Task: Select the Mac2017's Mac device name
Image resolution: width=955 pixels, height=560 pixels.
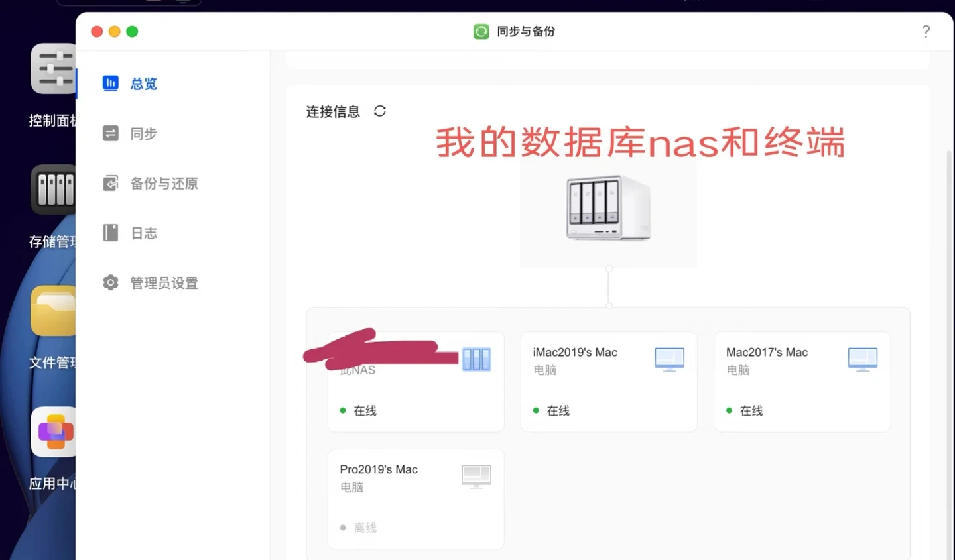Action: click(767, 352)
